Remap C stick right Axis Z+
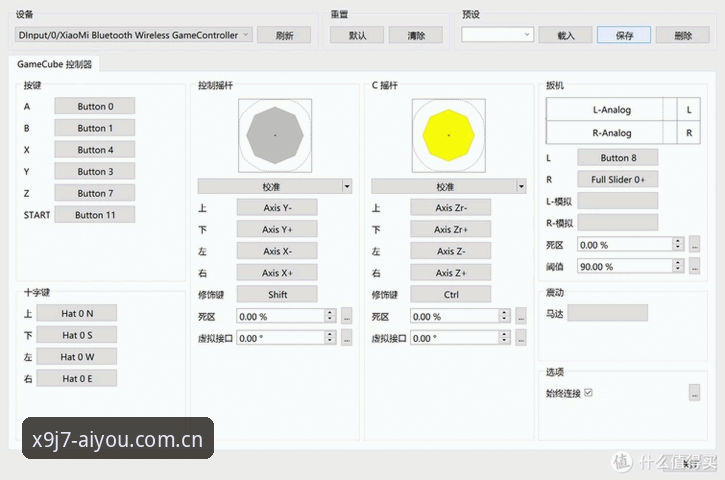The width and height of the screenshot is (725, 480). (x=451, y=273)
